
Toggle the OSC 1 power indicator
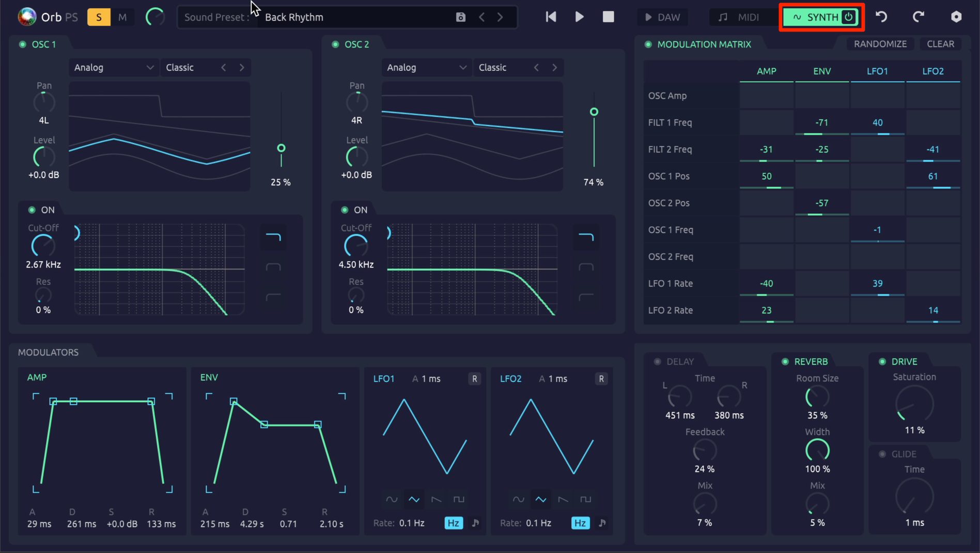click(23, 44)
